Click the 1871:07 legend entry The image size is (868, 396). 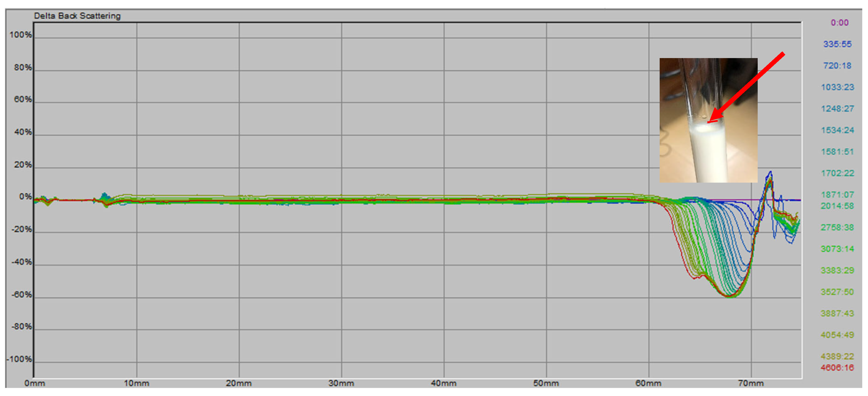[x=837, y=195]
